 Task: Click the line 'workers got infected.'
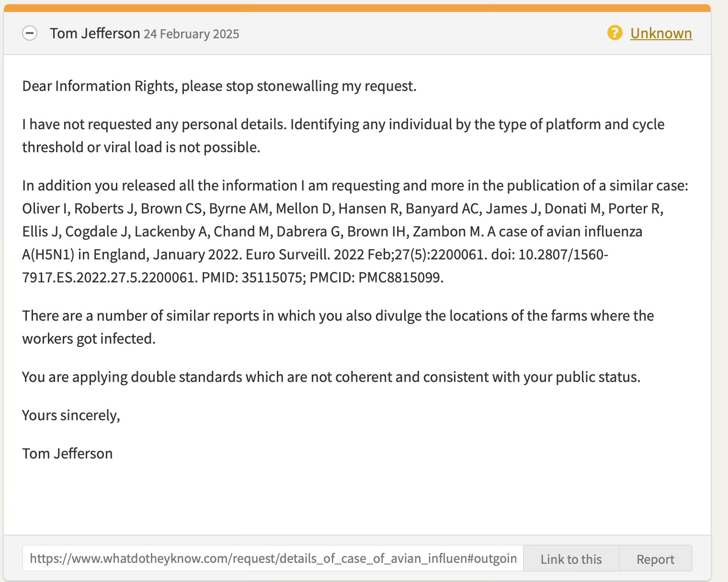89,339
